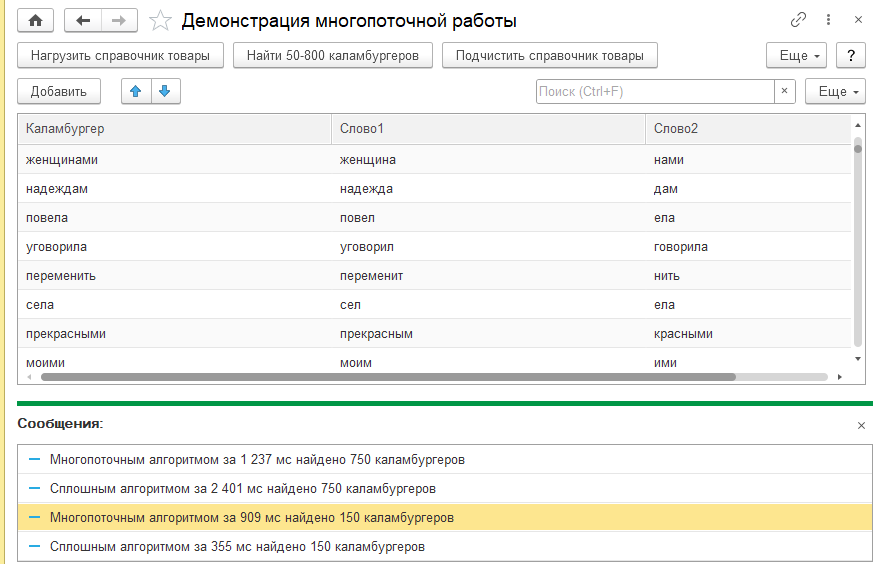
Task: Navigate forward with the right arrow
Action: pyautogui.click(x=119, y=21)
